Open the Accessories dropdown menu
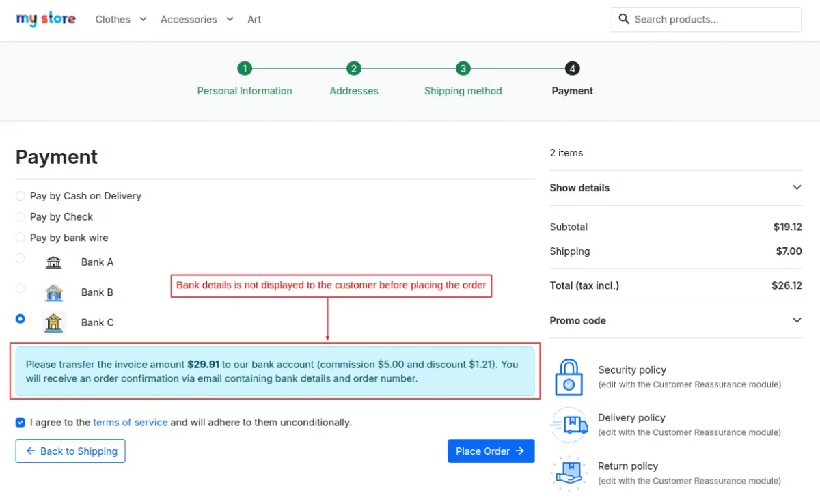Image resolution: width=820 pixels, height=504 pixels. 197,19
